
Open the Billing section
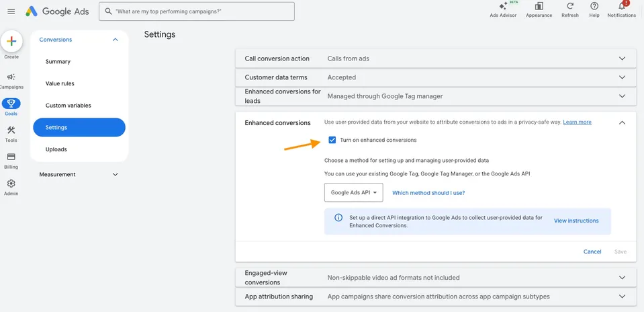tap(11, 161)
